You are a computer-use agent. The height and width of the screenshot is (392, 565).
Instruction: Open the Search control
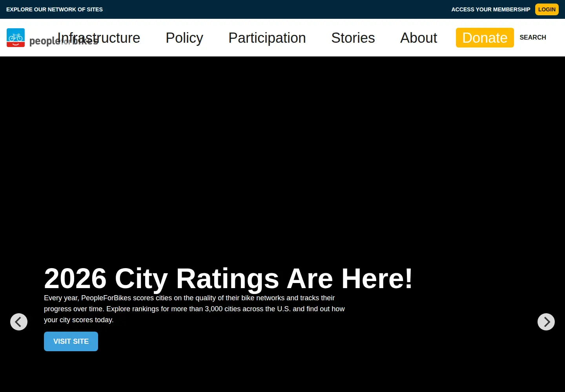pyautogui.click(x=533, y=37)
